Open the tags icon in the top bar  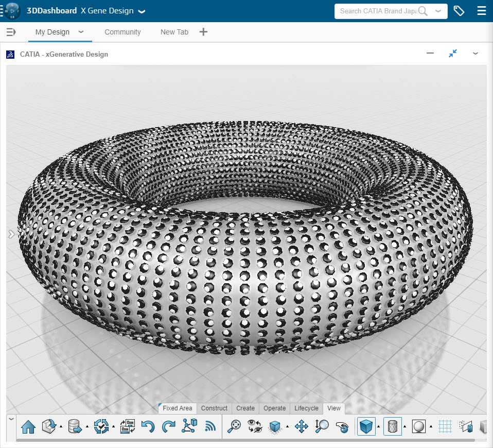[x=459, y=11]
